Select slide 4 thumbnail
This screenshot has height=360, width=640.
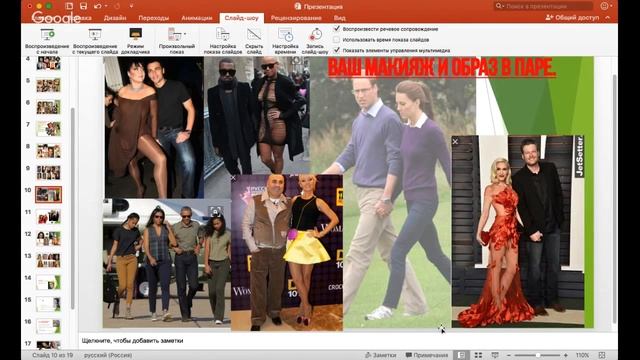(48, 63)
